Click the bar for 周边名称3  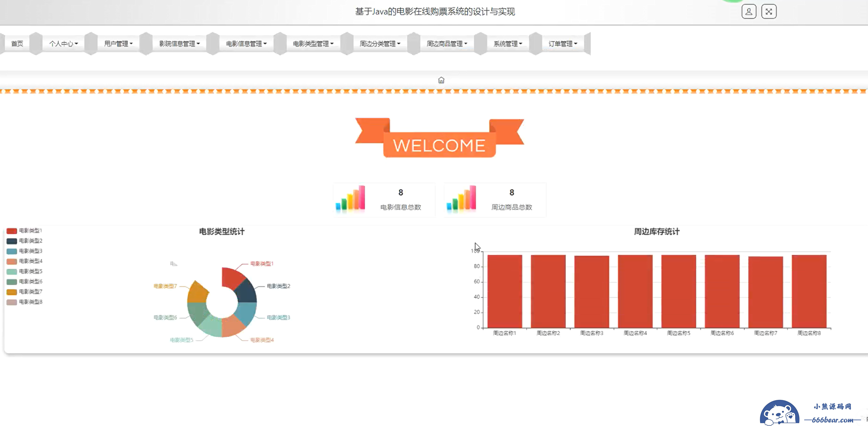[x=592, y=292]
